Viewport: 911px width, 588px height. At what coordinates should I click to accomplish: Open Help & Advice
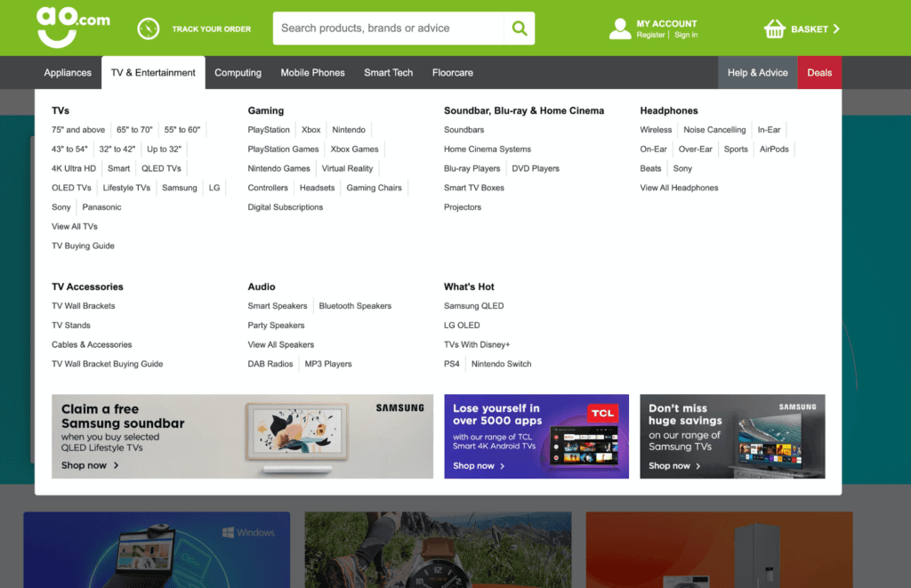point(758,73)
